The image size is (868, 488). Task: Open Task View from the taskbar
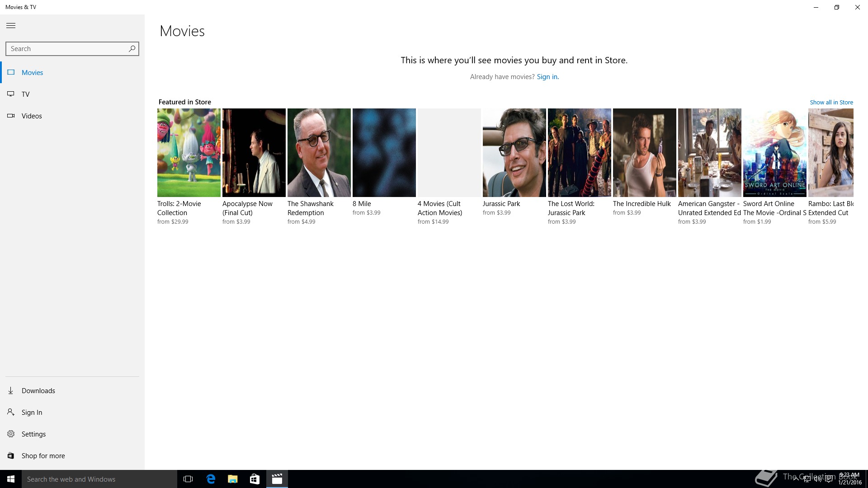(188, 479)
